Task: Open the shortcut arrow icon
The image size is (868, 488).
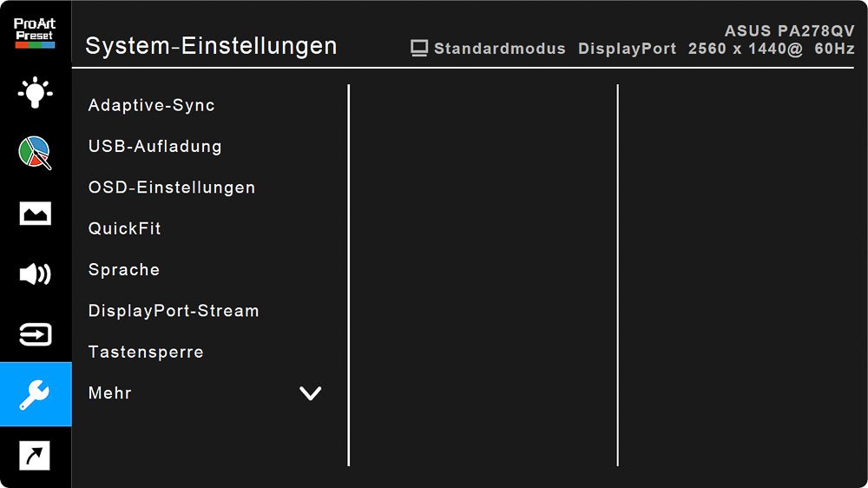Action: [35, 455]
